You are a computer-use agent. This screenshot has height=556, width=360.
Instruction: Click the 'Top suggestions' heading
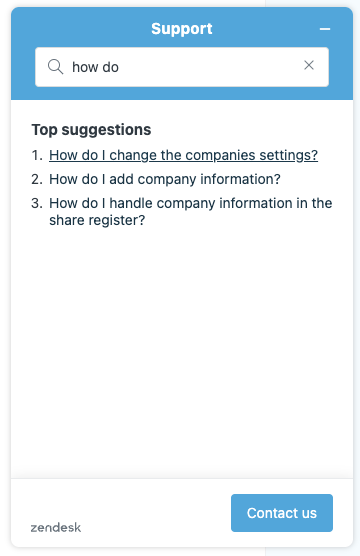92,130
